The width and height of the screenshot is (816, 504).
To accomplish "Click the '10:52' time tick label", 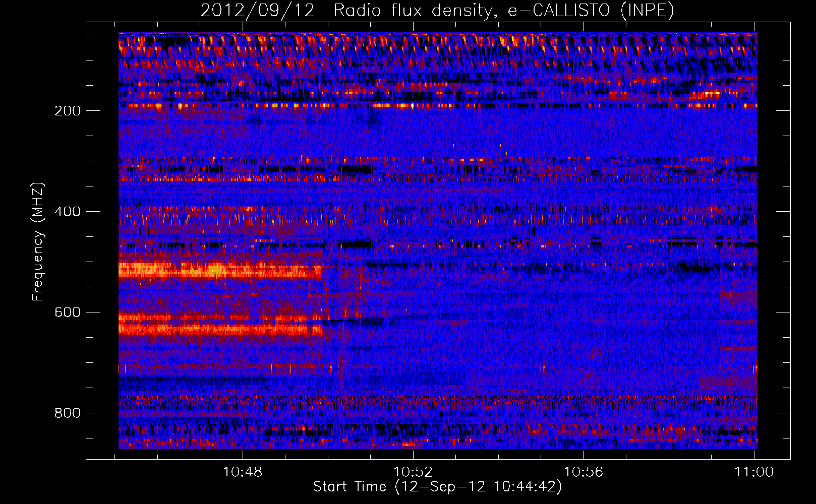I will click(x=413, y=472).
